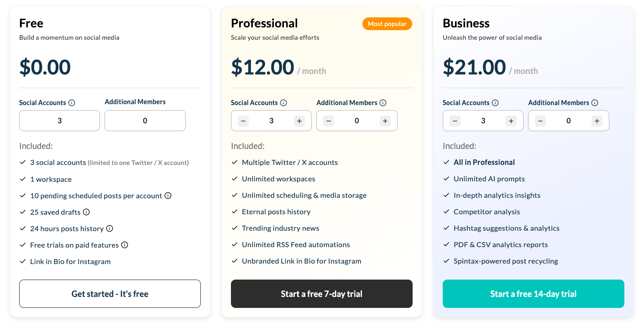Increase additional members on Business plan
644x328 pixels.
597,121
